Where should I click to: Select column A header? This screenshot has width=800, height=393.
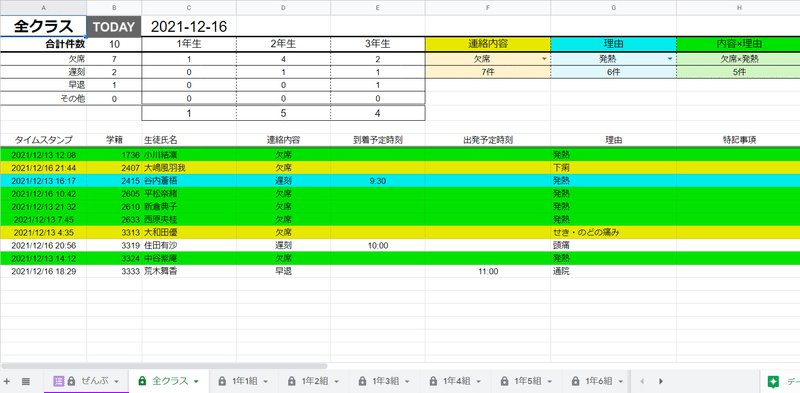point(43,8)
